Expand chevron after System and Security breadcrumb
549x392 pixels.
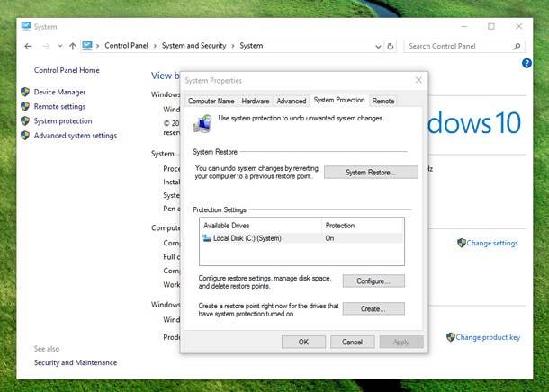click(x=233, y=46)
